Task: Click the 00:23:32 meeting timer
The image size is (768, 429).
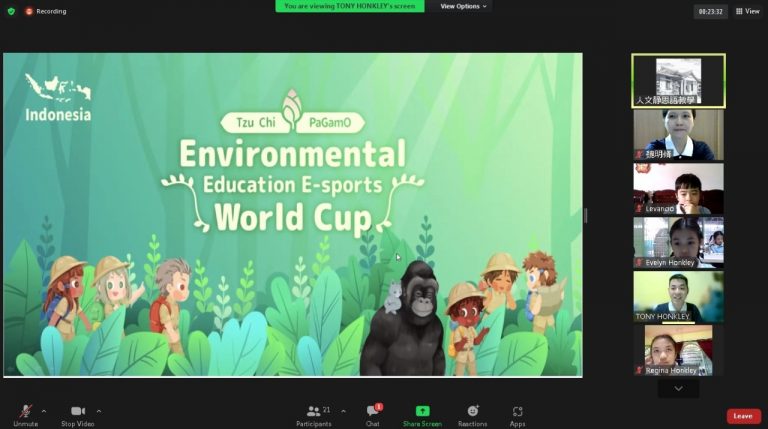Action: pos(710,11)
